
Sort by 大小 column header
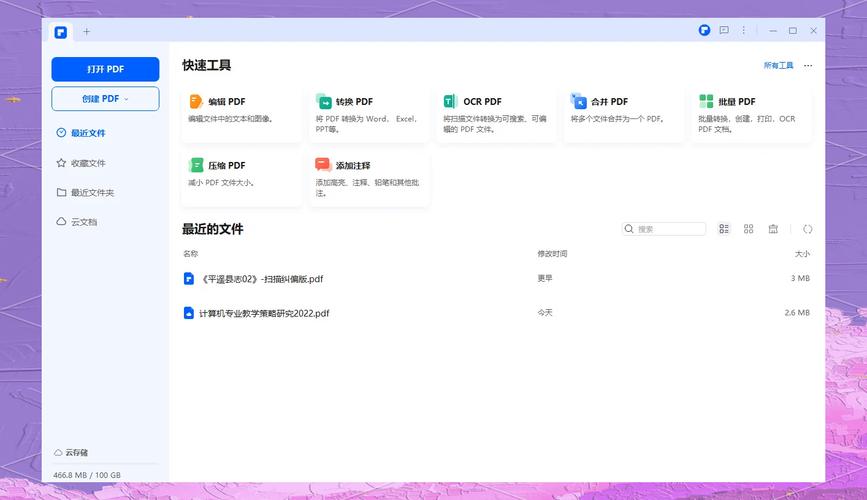click(x=802, y=254)
